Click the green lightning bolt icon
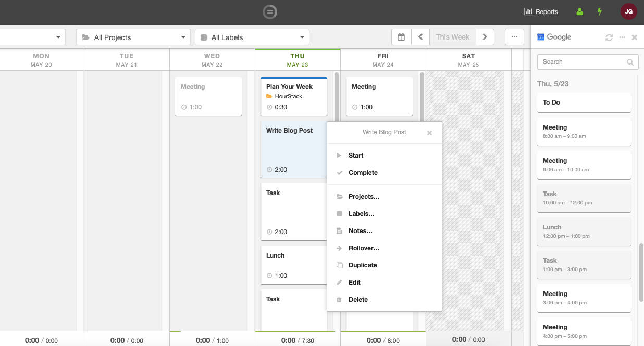The width and height of the screenshot is (644, 346). point(600,11)
